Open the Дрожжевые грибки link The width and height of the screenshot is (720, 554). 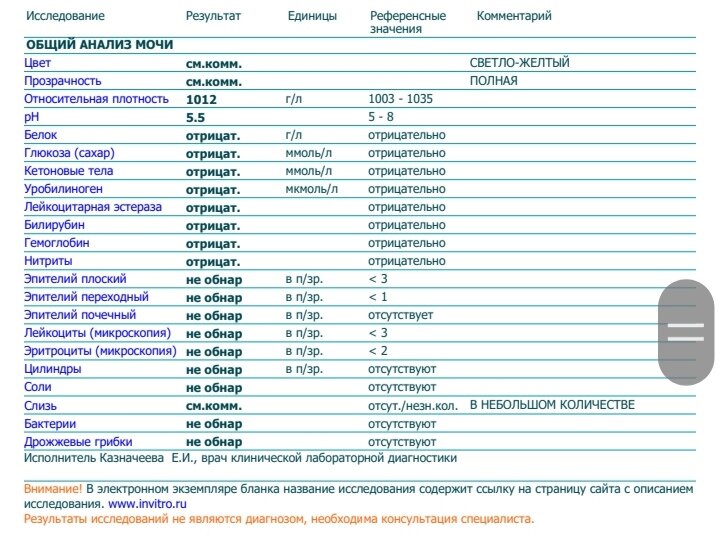point(78,441)
